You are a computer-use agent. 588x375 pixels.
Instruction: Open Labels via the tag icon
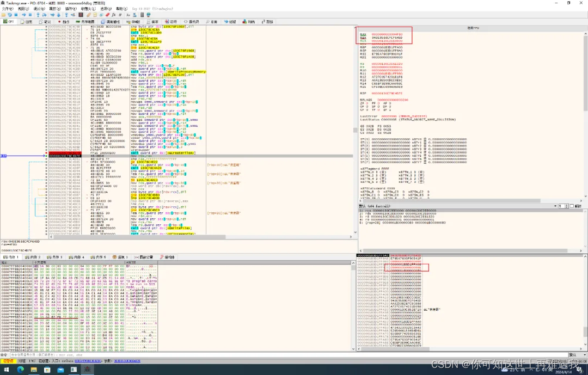click(101, 15)
